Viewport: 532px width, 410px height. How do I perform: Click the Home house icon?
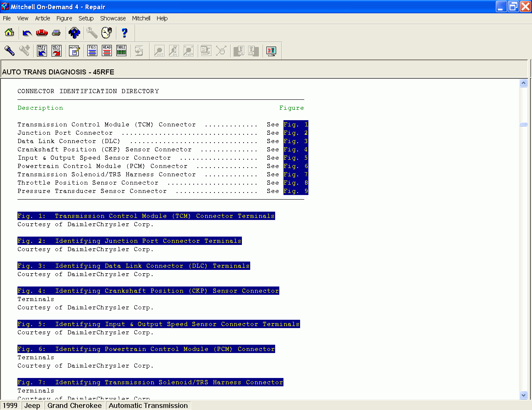pyautogui.click(x=10, y=32)
